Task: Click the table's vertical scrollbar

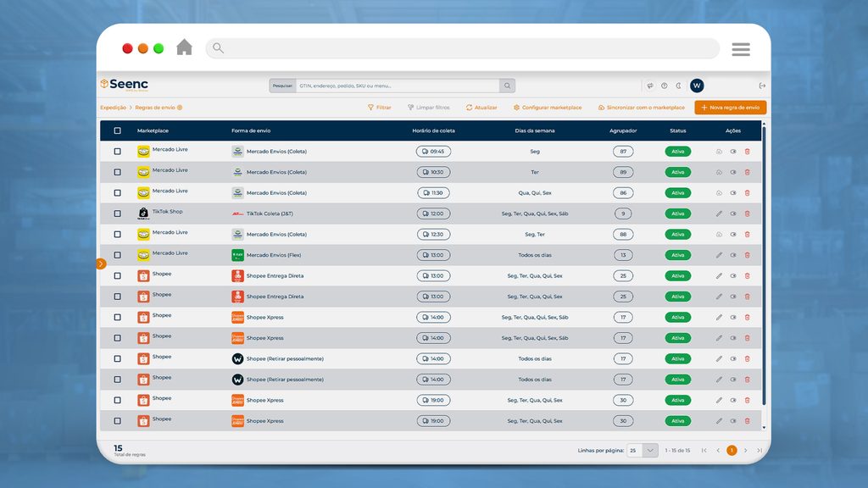Action: [x=764, y=265]
